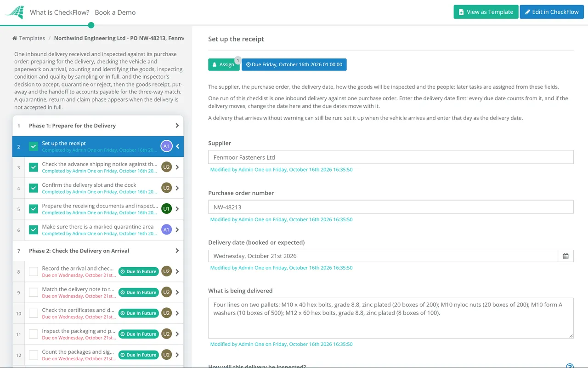
Task: Open the Book a Demo link
Action: (x=115, y=12)
